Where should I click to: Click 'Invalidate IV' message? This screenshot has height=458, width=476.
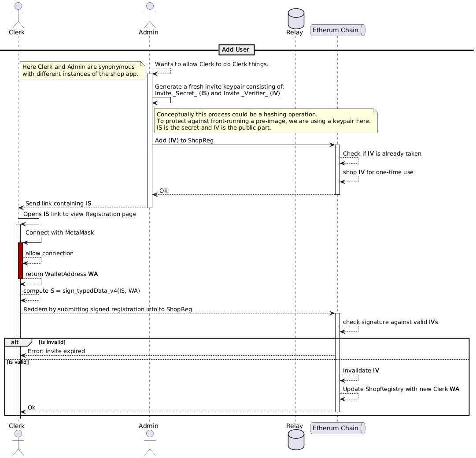point(361,371)
